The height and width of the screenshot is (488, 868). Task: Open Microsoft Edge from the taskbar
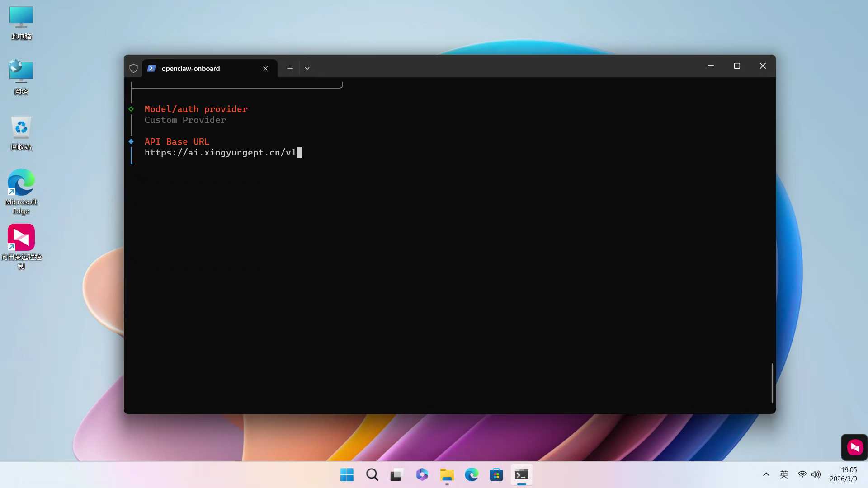coord(472,474)
